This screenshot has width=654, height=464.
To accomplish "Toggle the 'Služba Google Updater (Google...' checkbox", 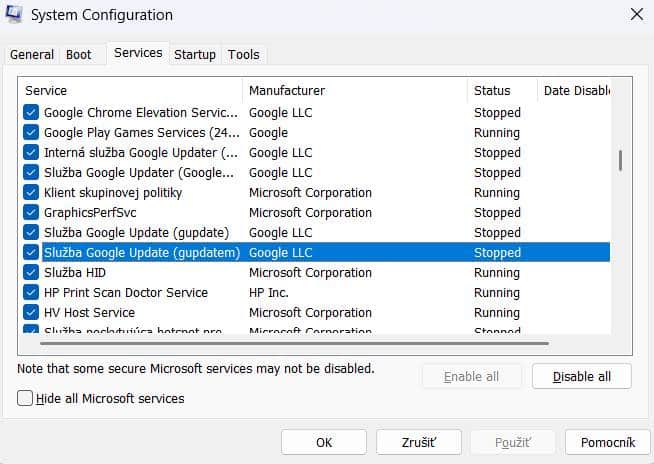I will (x=31, y=172).
